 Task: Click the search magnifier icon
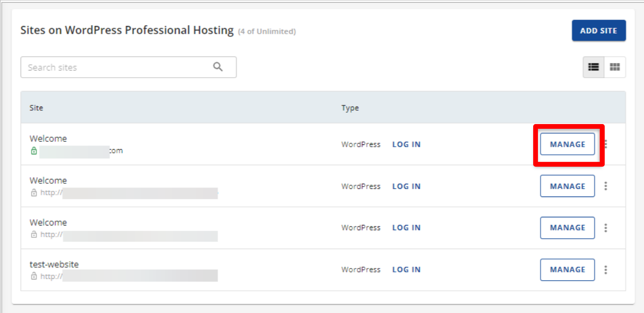pyautogui.click(x=218, y=67)
